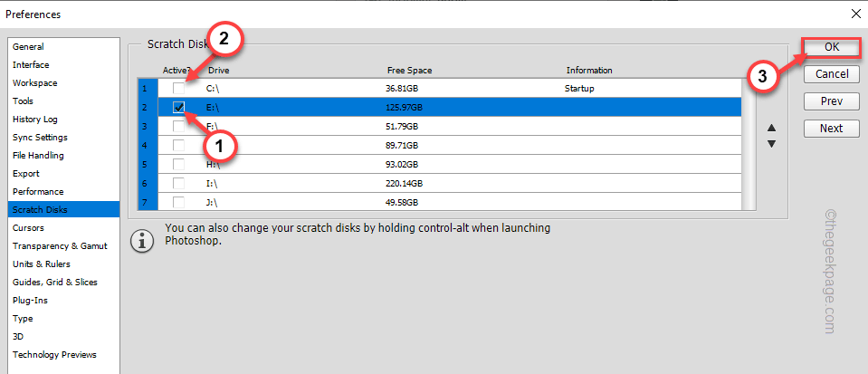Image resolution: width=868 pixels, height=374 pixels.
Task: Tick the I:\ drive checkbox
Action: [179, 182]
